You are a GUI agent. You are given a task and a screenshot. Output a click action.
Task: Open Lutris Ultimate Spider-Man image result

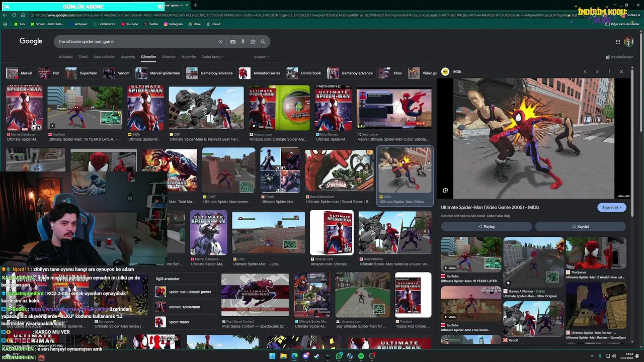268,238
